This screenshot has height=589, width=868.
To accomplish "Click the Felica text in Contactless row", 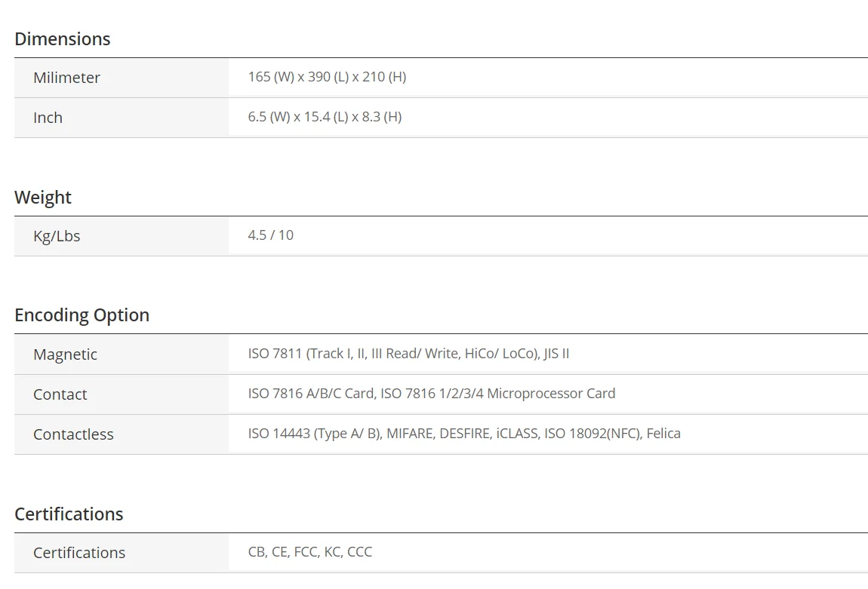I will tap(663, 434).
